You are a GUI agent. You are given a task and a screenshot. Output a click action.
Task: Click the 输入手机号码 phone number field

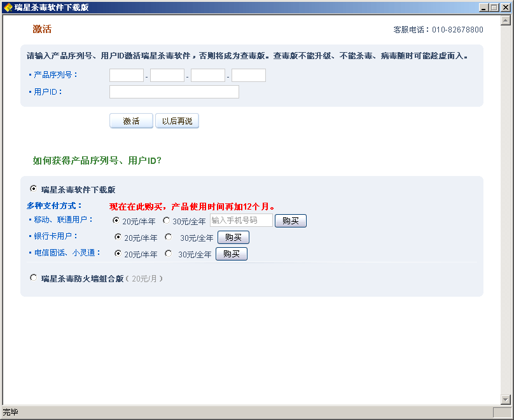[x=241, y=220]
